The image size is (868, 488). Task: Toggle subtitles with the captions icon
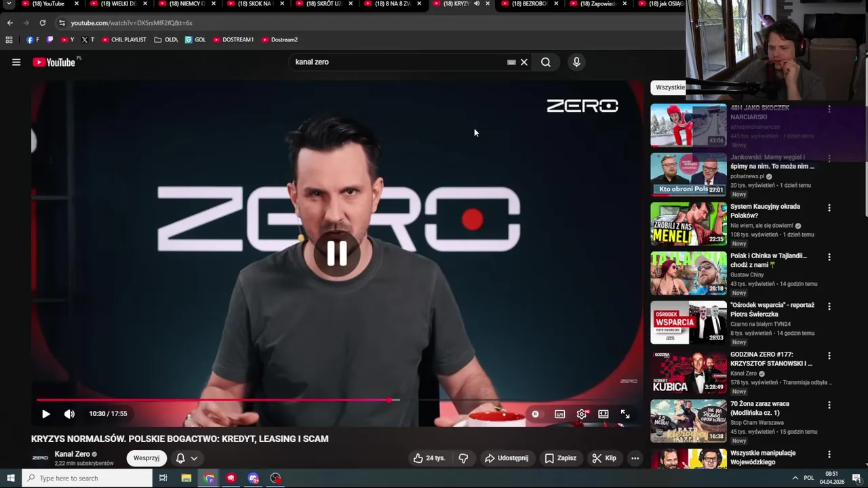559,414
